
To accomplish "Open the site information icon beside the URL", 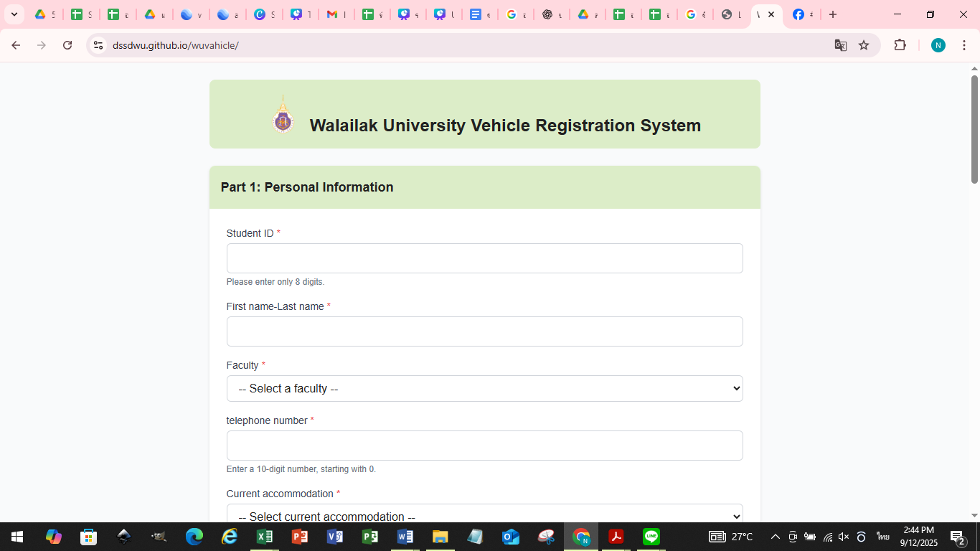I will [x=98, y=45].
